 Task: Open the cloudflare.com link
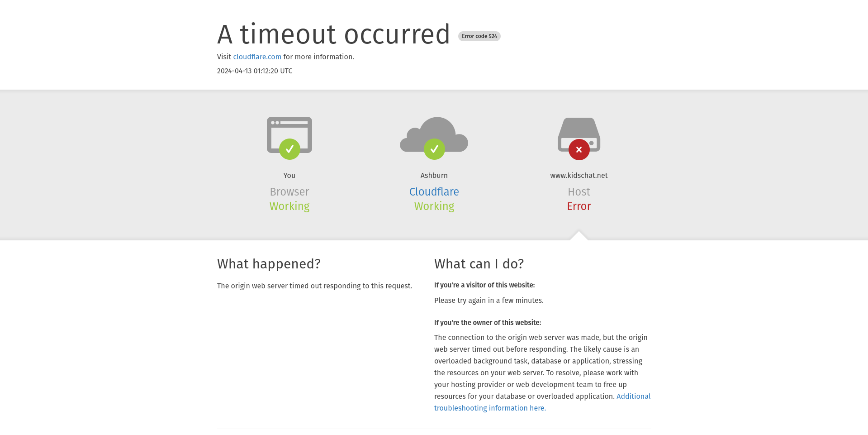coord(257,57)
